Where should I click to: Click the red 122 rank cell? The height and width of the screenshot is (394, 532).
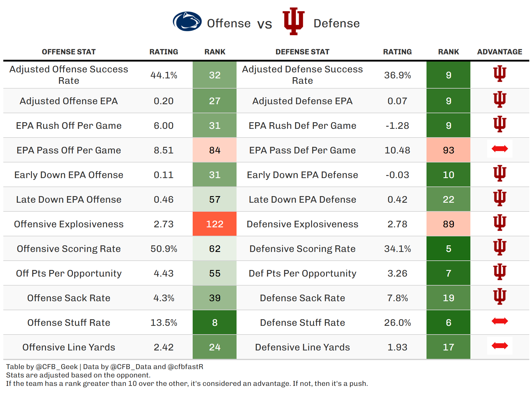215,224
